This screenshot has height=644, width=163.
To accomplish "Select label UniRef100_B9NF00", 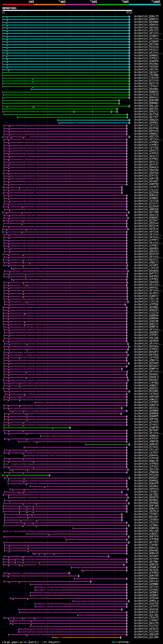I will click(146, 369).
